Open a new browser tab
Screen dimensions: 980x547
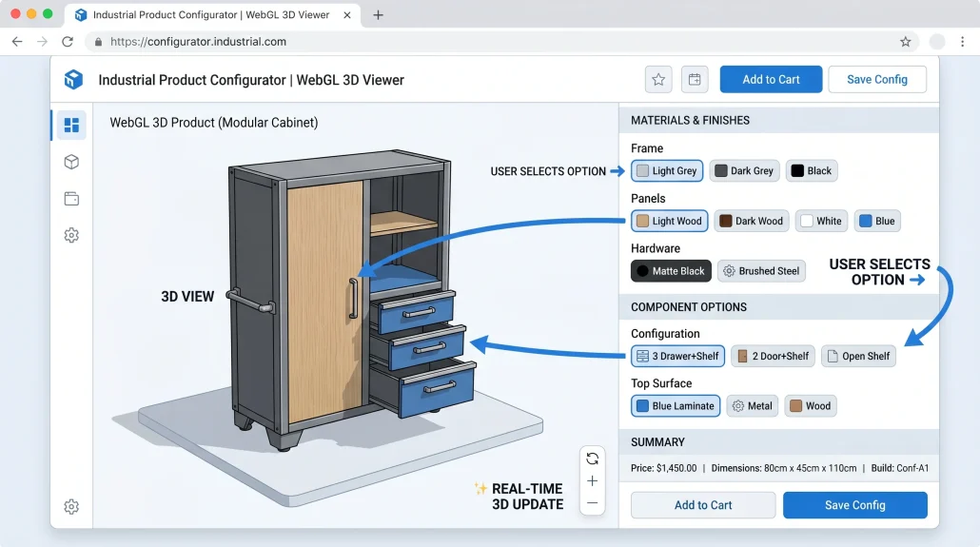click(x=378, y=15)
